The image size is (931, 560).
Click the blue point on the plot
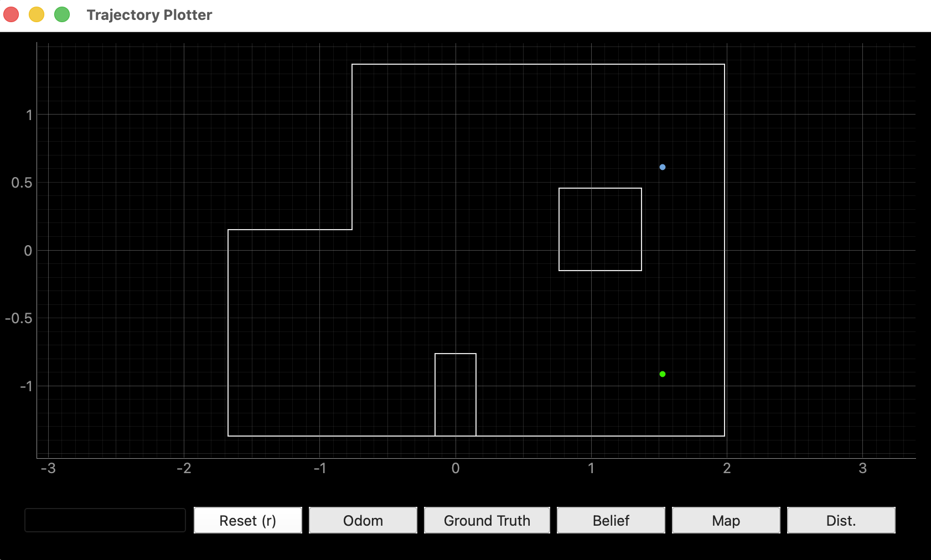click(x=662, y=167)
